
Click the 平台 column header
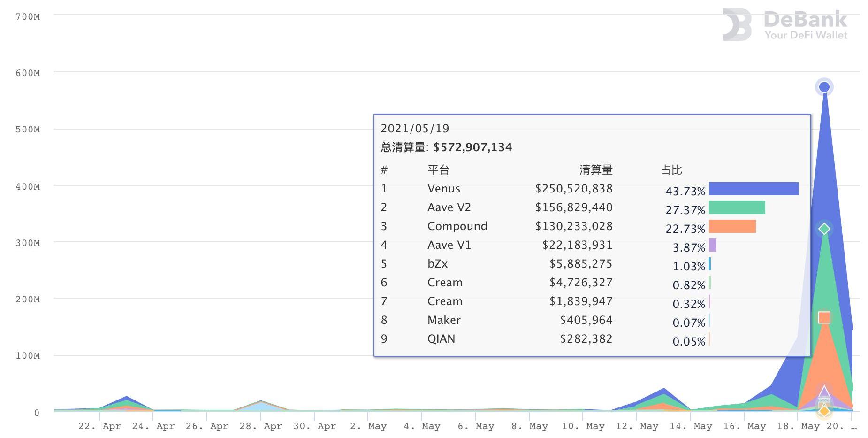click(x=438, y=170)
